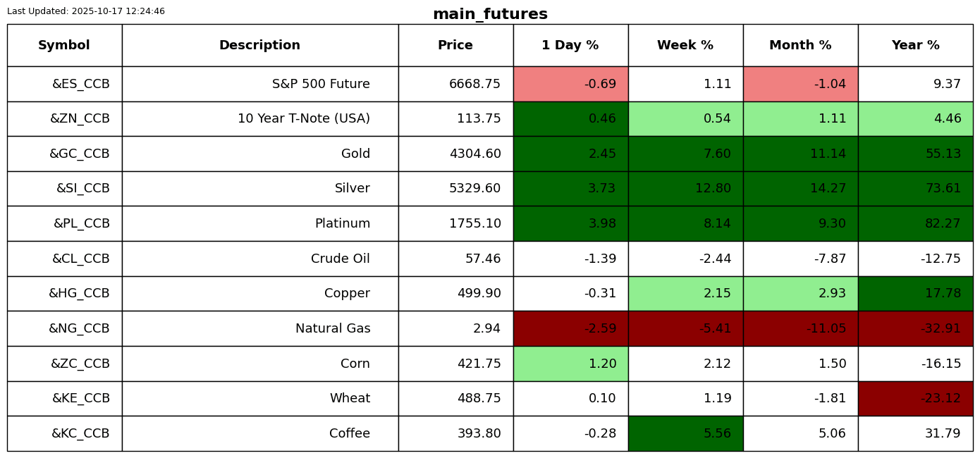Image resolution: width=980 pixels, height=458 pixels.
Task: Click the Symbol column header
Action: 64,45
